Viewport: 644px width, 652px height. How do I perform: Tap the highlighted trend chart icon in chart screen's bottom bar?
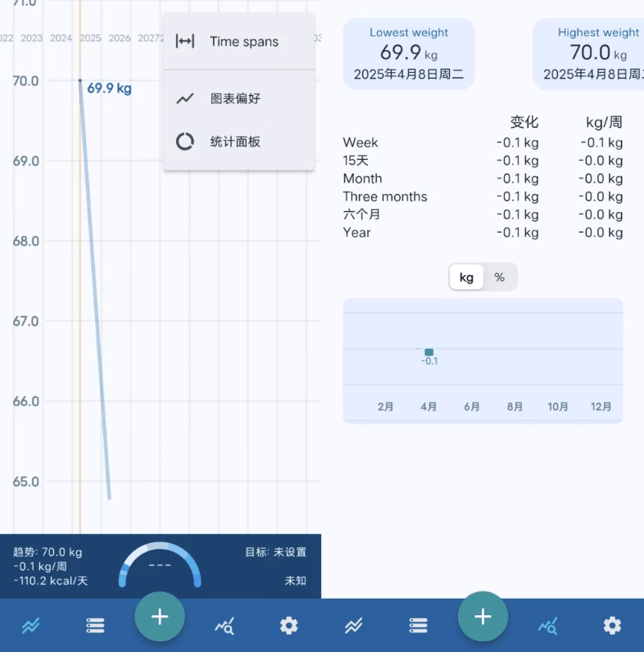pos(31,626)
